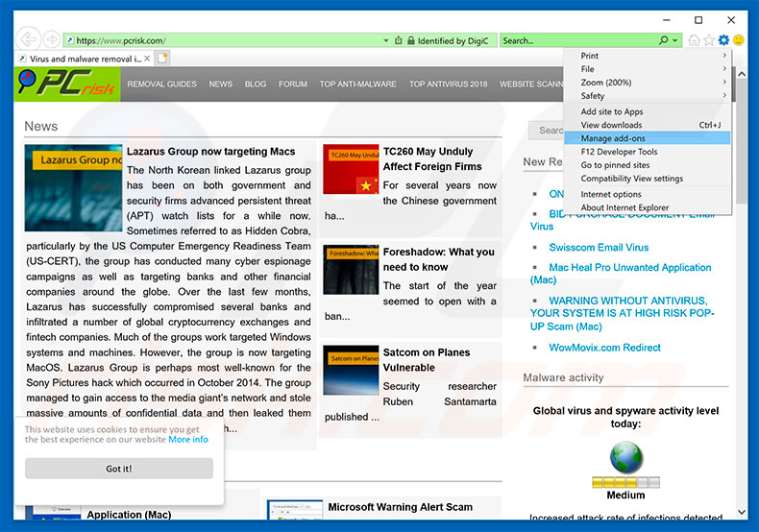
Task: Click the browser Forward arrow button
Action: [51, 40]
